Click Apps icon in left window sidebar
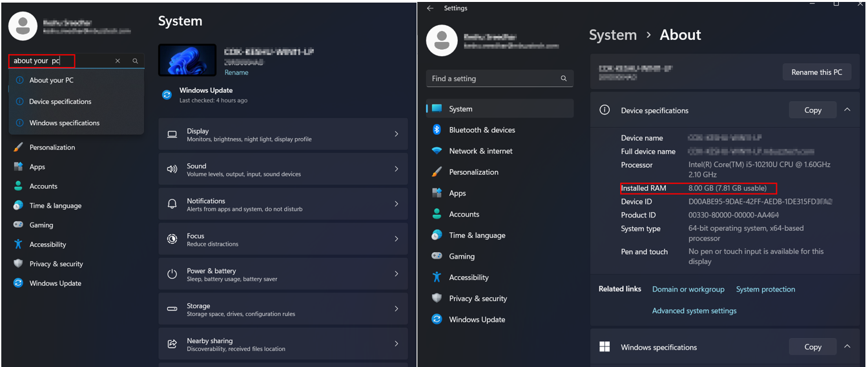The height and width of the screenshot is (367, 868). 18,166
